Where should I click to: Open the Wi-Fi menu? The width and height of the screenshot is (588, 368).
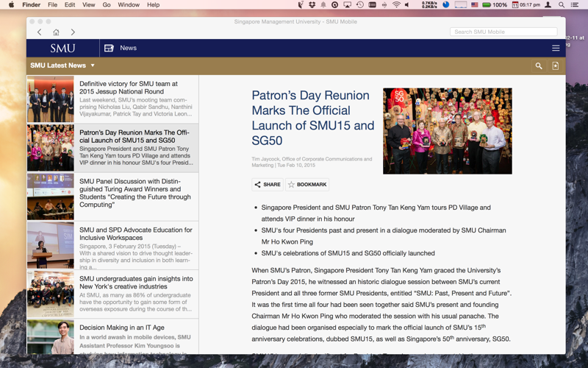396,4
